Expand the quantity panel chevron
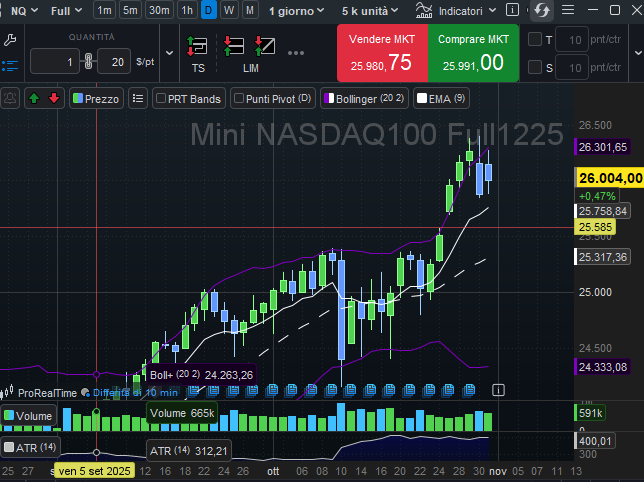The image size is (644, 482). tap(169, 53)
